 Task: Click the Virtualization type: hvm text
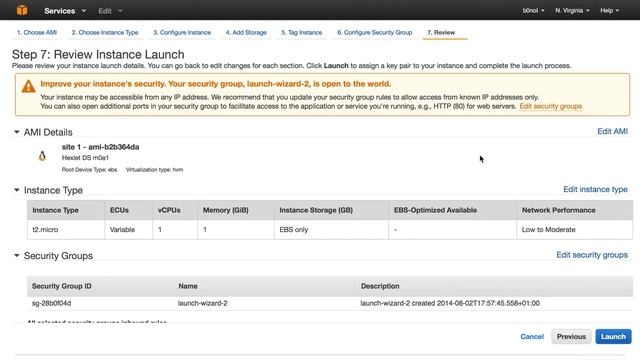tap(154, 169)
